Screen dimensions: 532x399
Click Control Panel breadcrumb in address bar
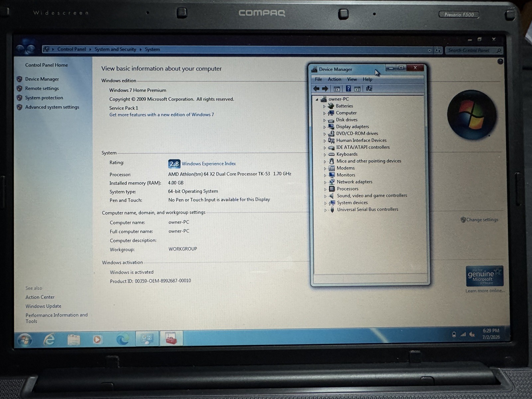point(71,49)
